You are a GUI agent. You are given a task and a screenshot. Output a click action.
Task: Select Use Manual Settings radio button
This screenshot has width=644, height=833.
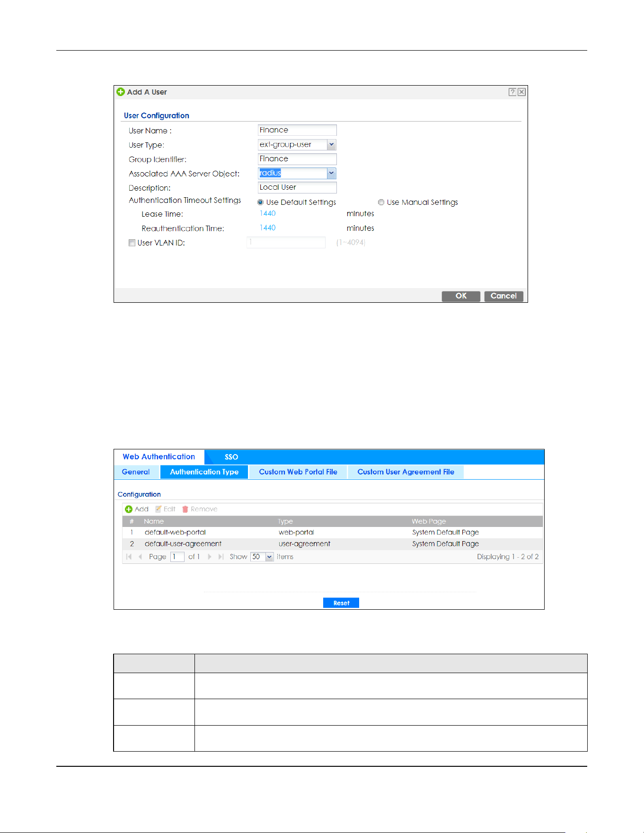click(381, 202)
